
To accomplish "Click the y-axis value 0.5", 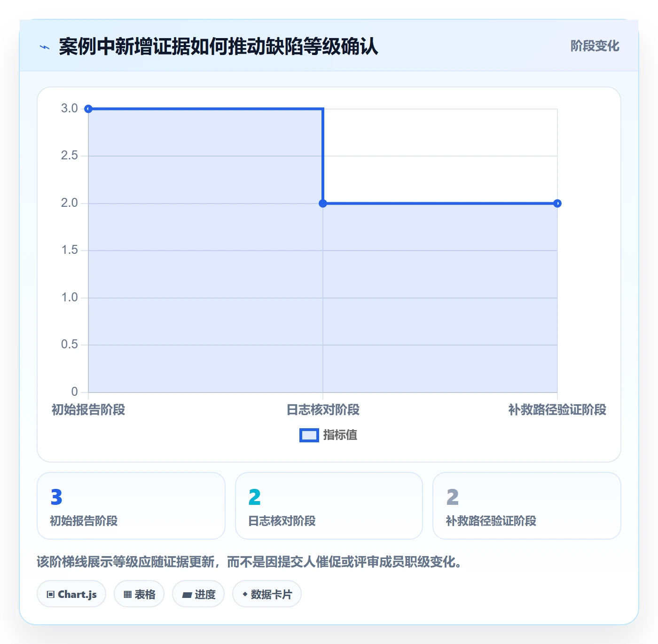I will (70, 345).
